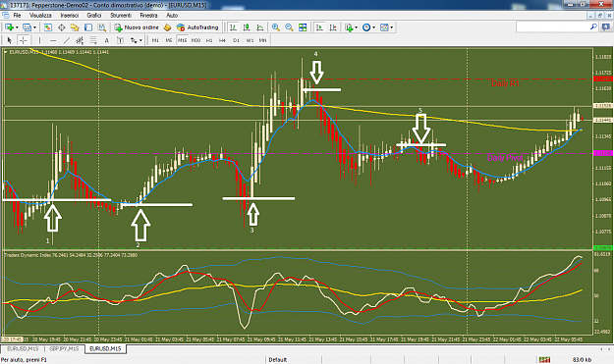Open the Data Window icon

[x=62, y=27]
